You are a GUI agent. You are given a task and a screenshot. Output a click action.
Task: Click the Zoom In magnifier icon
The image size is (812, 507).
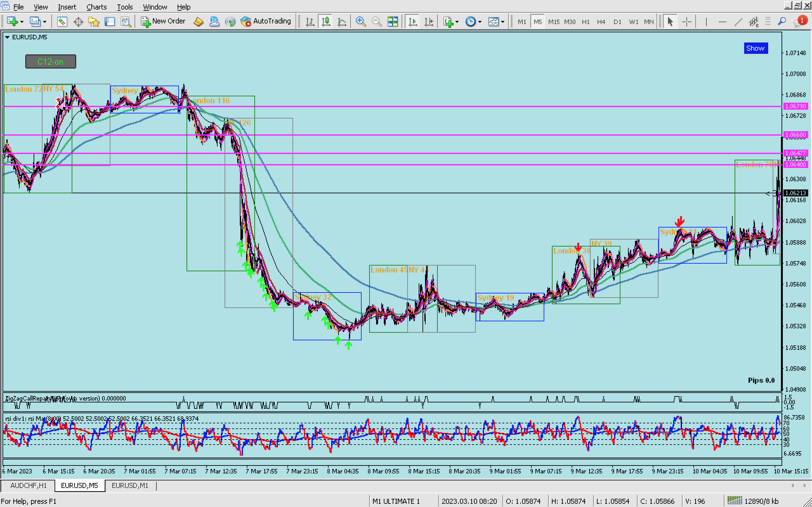(361, 22)
